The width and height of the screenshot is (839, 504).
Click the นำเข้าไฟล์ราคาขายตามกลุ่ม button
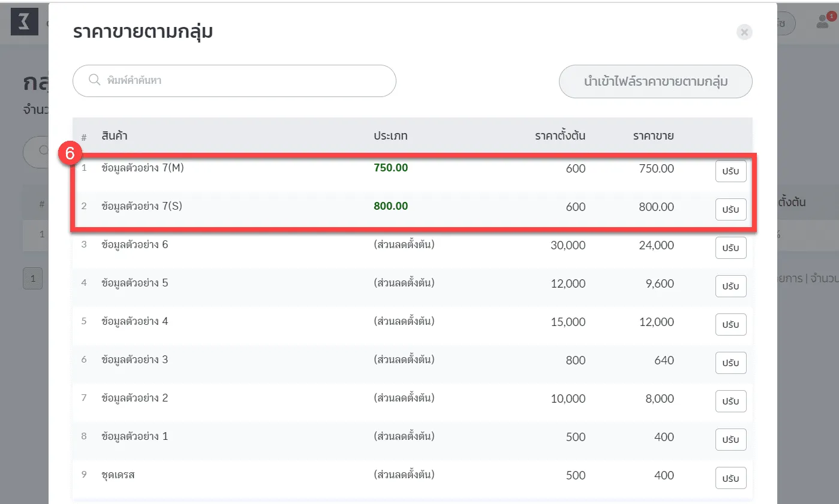(x=655, y=82)
